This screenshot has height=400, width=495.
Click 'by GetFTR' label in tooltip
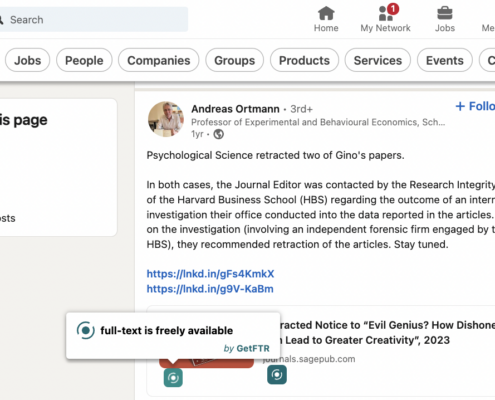(246, 348)
